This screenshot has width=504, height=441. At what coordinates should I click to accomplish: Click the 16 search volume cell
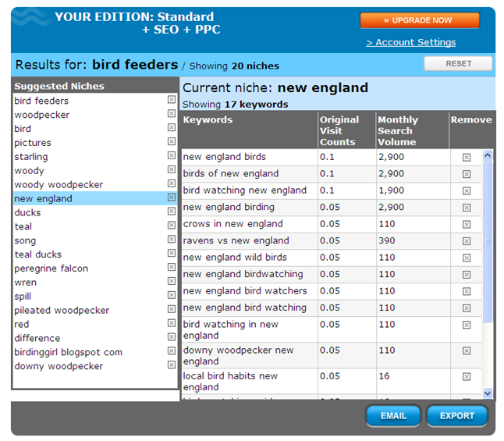coord(384,376)
